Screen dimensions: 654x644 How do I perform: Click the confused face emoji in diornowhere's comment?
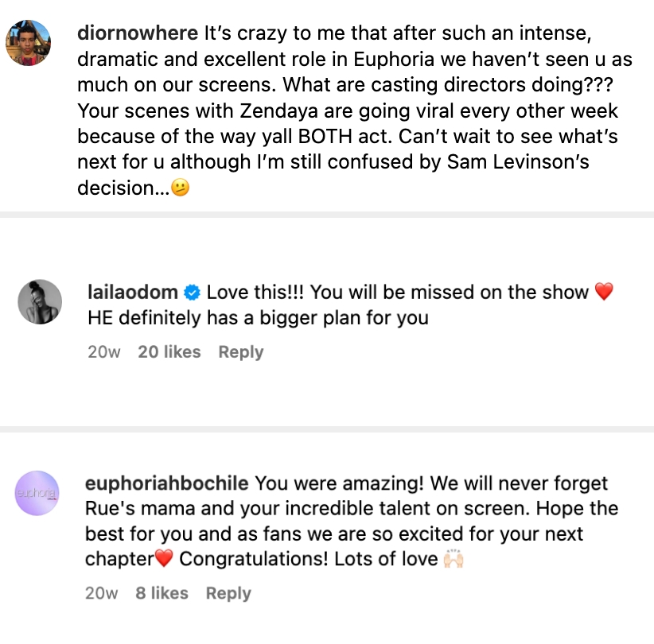coord(179,188)
